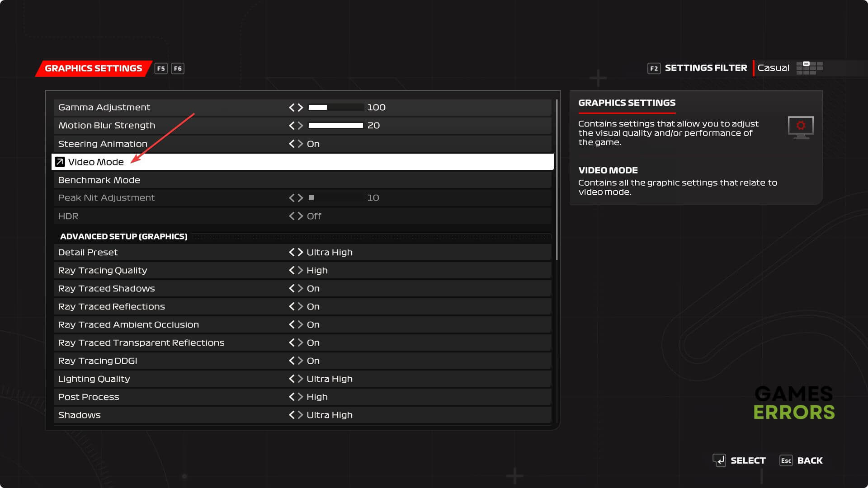Click the Video Mode arrow icon
This screenshot has height=488, width=868.
tap(60, 162)
